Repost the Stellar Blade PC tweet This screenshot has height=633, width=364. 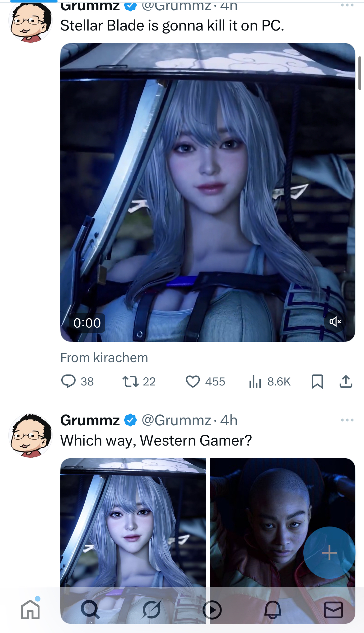pos(139,381)
